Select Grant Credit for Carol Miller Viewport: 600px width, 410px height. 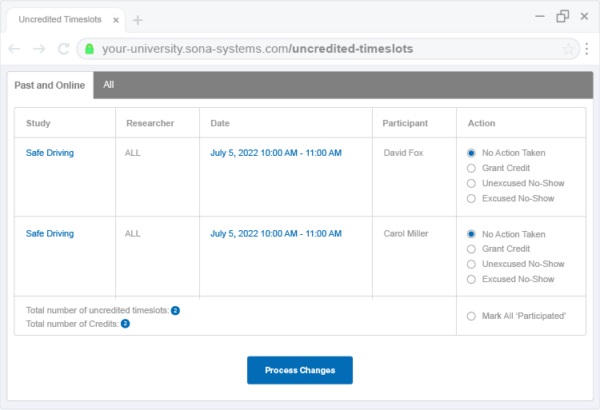pyautogui.click(x=471, y=249)
